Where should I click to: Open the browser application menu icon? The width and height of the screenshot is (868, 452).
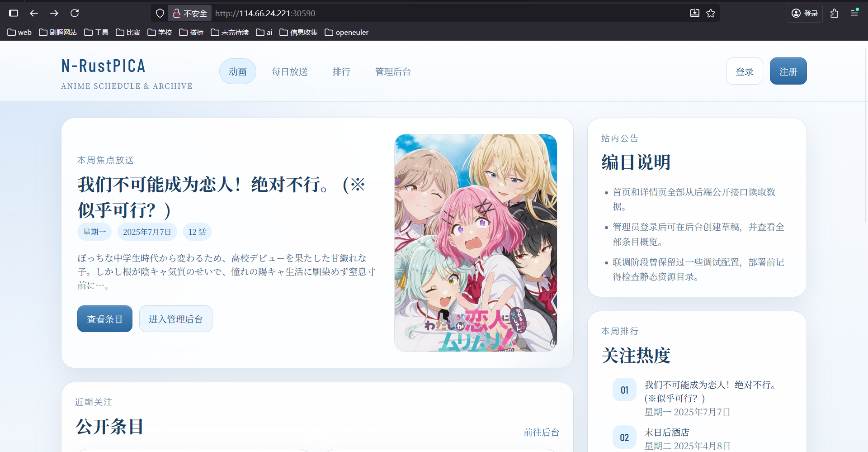pos(854,13)
